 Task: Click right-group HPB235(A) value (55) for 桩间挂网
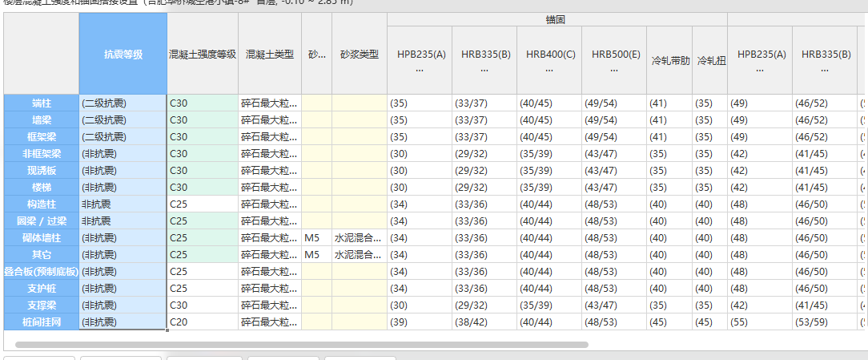pos(759,322)
